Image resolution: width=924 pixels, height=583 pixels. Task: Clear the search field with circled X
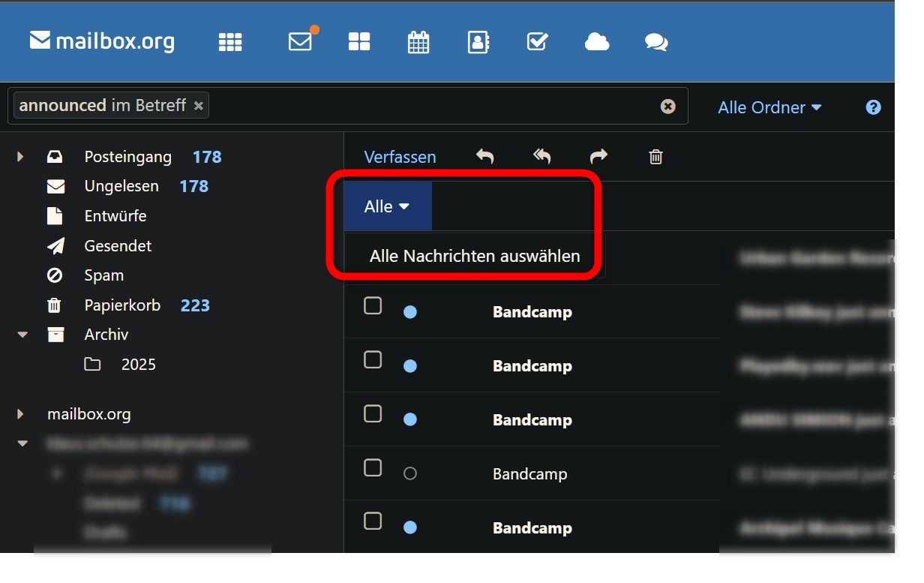667,107
